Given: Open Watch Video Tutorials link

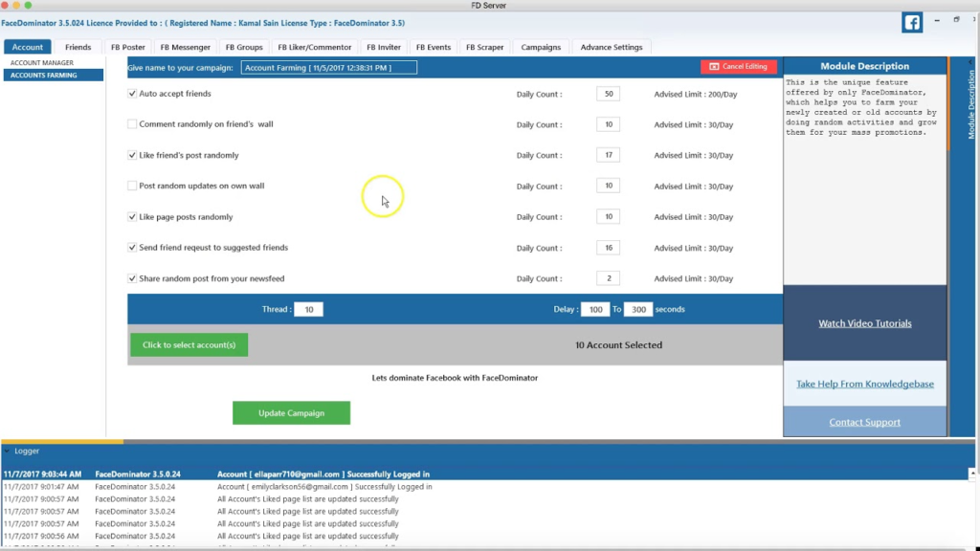Looking at the screenshot, I should click(865, 323).
